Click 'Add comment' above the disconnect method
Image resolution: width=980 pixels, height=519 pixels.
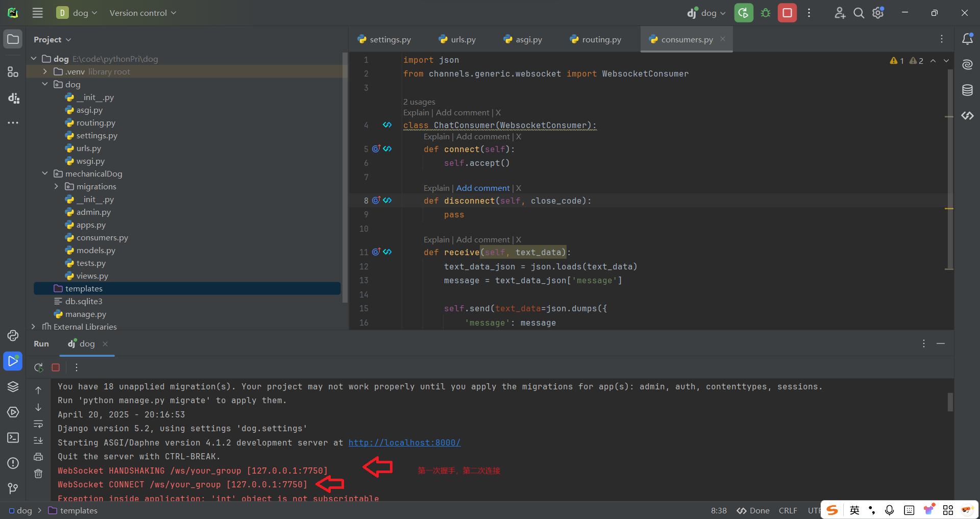483,188
